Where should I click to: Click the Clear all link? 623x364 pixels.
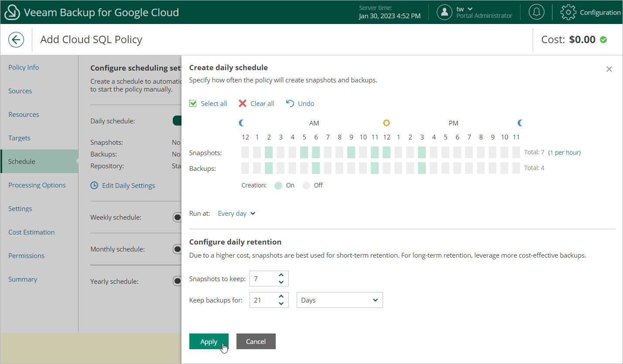pos(262,103)
